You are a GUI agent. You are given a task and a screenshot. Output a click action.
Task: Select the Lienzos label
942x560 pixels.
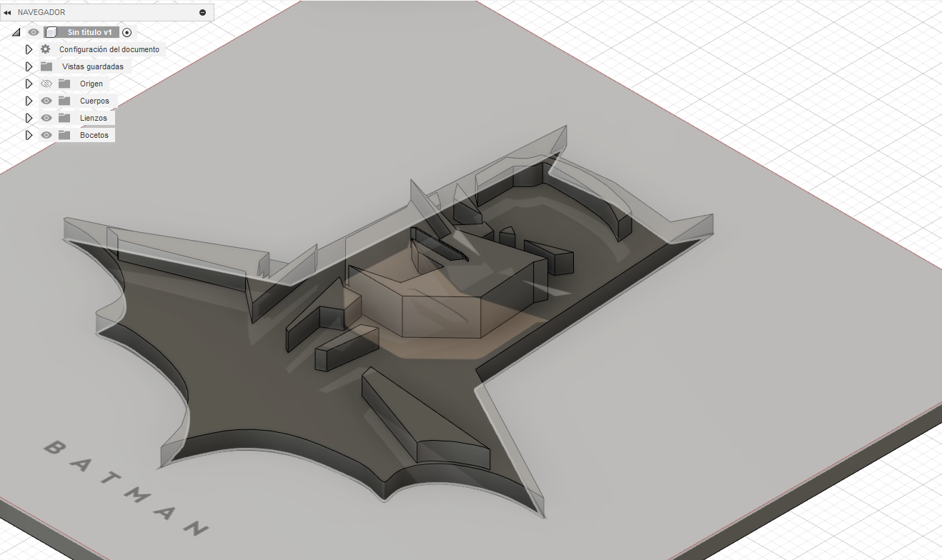pos(94,118)
